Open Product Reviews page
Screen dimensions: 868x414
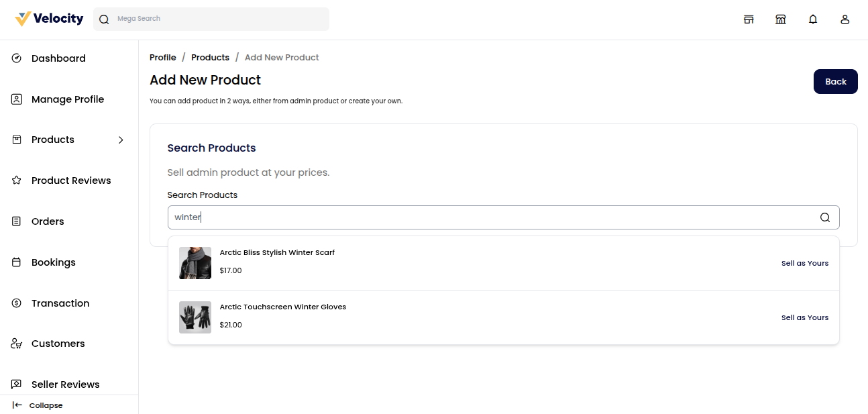71,180
